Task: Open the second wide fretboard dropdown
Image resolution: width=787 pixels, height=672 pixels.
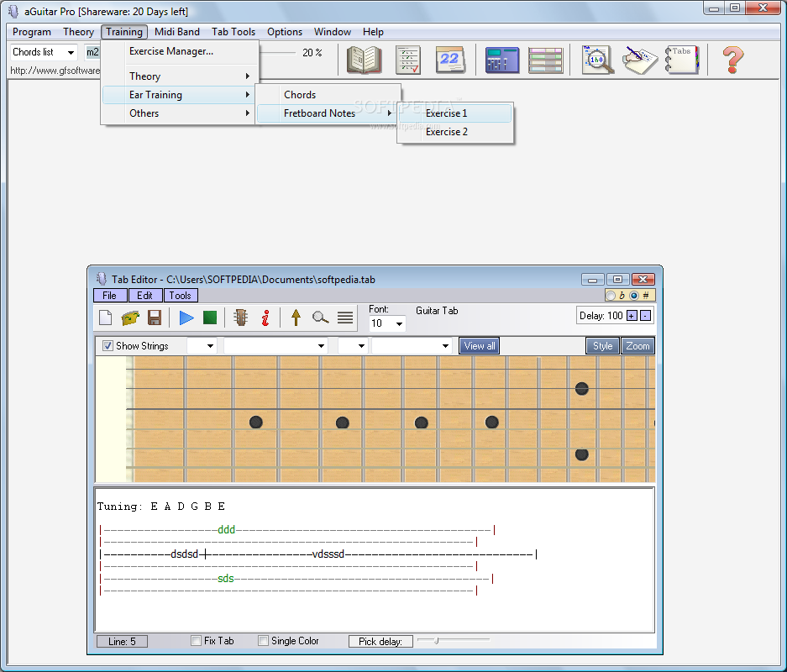Action: click(x=321, y=346)
